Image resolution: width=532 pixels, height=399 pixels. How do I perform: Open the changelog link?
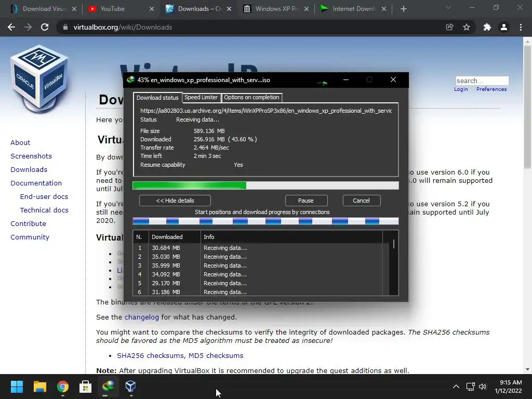(141, 317)
